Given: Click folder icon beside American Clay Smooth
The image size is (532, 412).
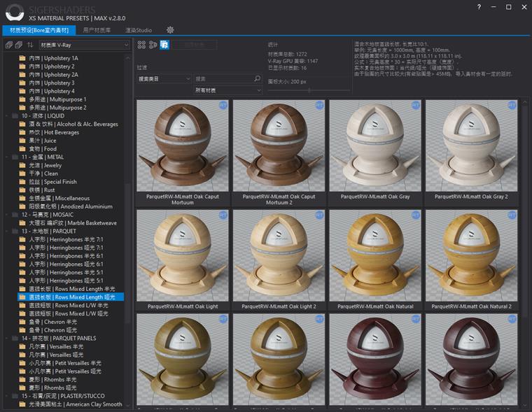Looking at the screenshot, I should [22, 404].
